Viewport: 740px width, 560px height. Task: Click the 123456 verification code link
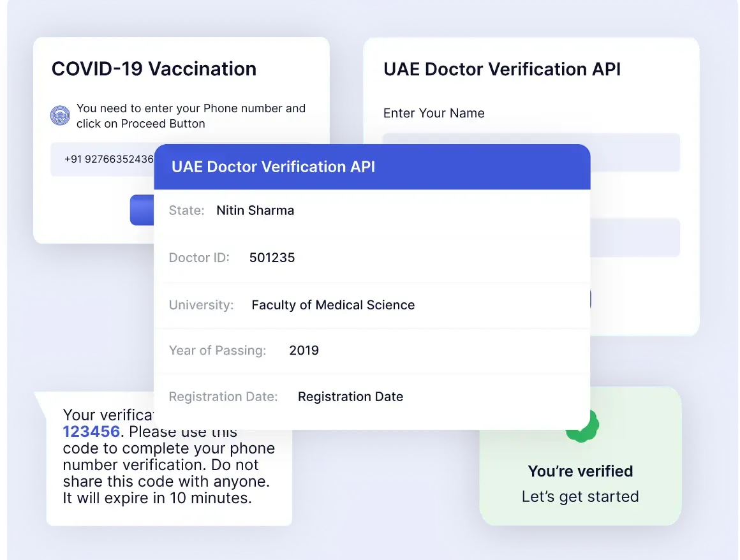click(x=92, y=432)
